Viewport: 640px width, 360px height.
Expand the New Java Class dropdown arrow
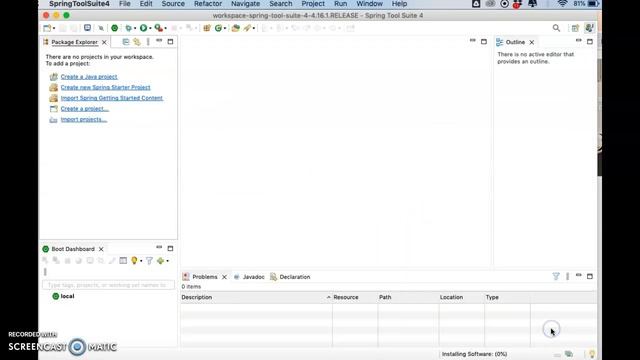pyautogui.click(x=225, y=29)
